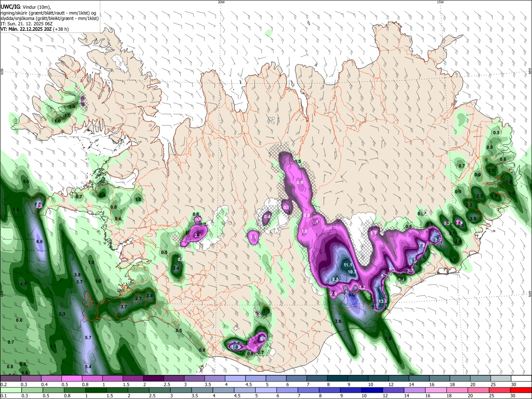Select upper legend swatch for 30 (white)
Image resolution: width=532 pixels, height=399 pixels.
click(x=522, y=378)
